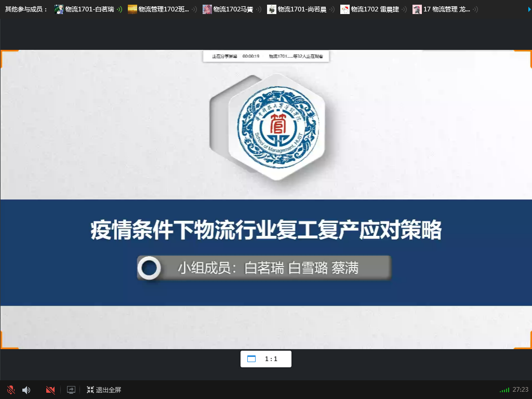Turn on the disabled camera
Screen dimensions: 532x399
tap(50, 390)
